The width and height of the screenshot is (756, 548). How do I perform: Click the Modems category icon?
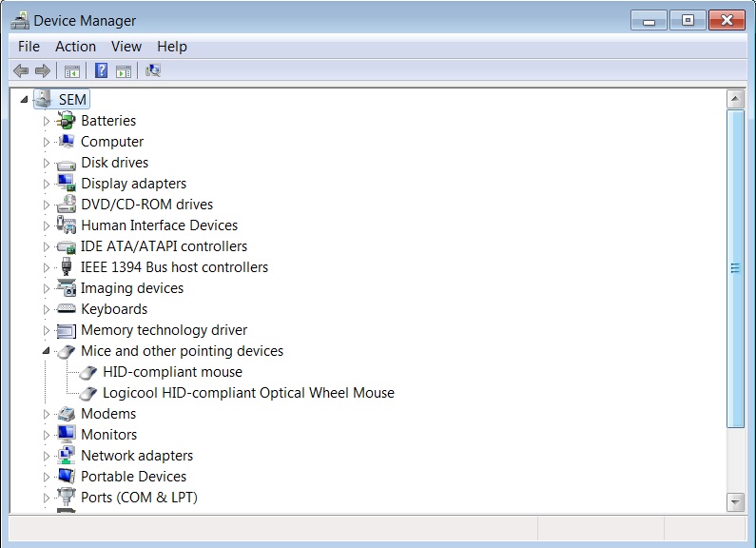66,414
